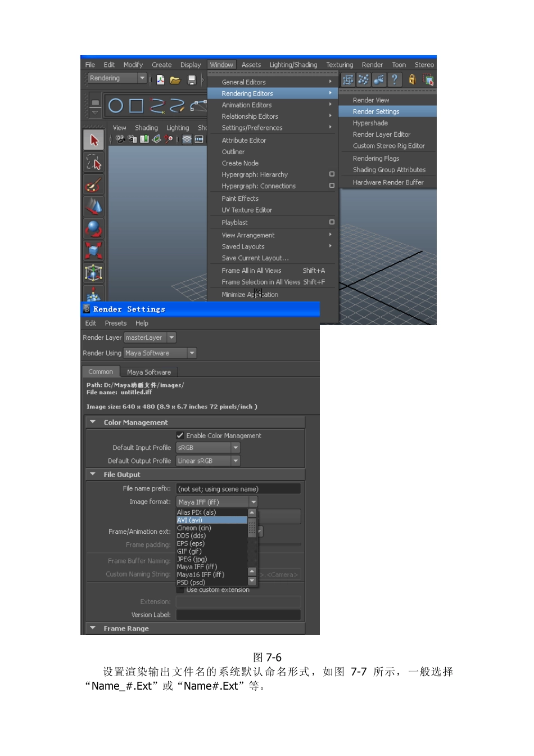Switch to the Maya Software tab
534x756 pixels.
[x=149, y=372]
